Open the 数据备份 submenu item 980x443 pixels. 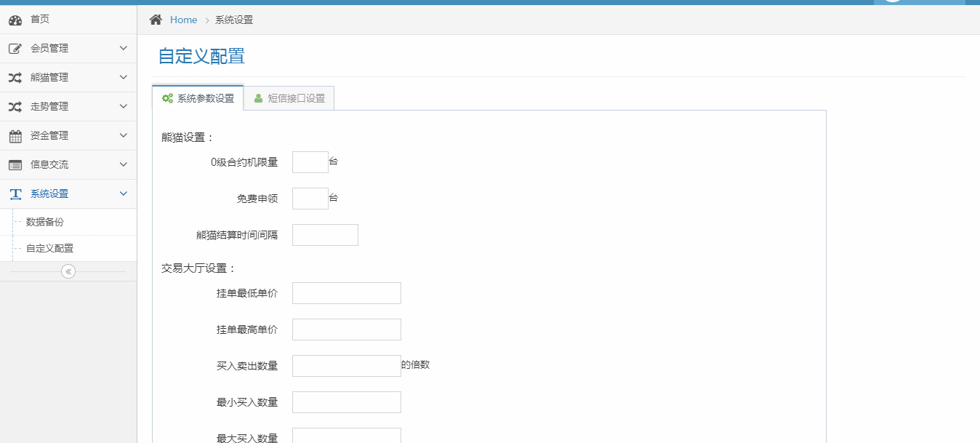pyautogui.click(x=45, y=222)
